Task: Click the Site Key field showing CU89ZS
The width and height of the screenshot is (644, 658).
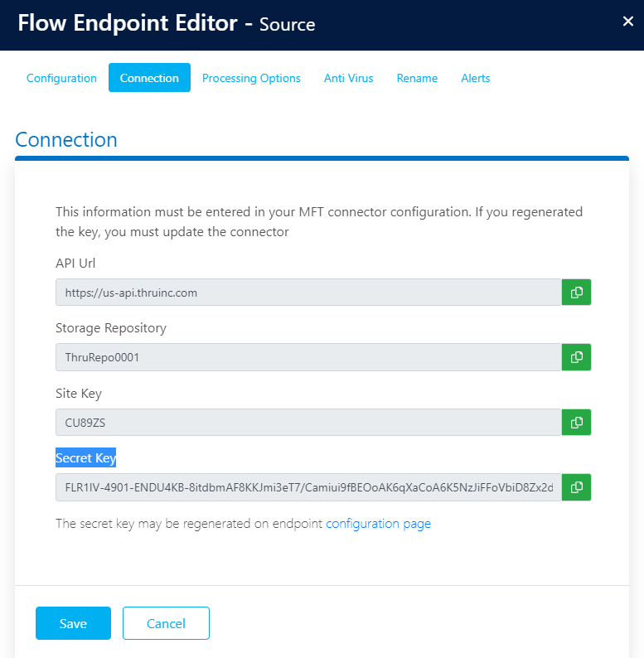Action: (308, 422)
